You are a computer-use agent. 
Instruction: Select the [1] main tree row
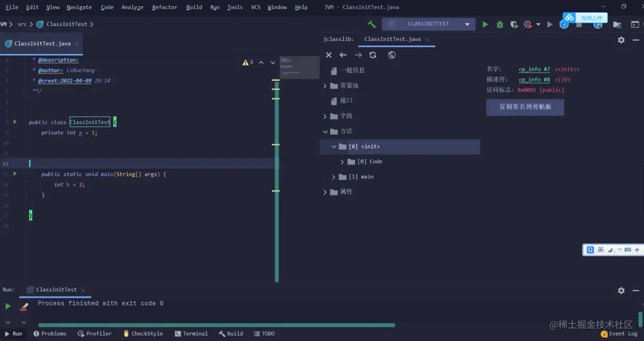coord(400,177)
